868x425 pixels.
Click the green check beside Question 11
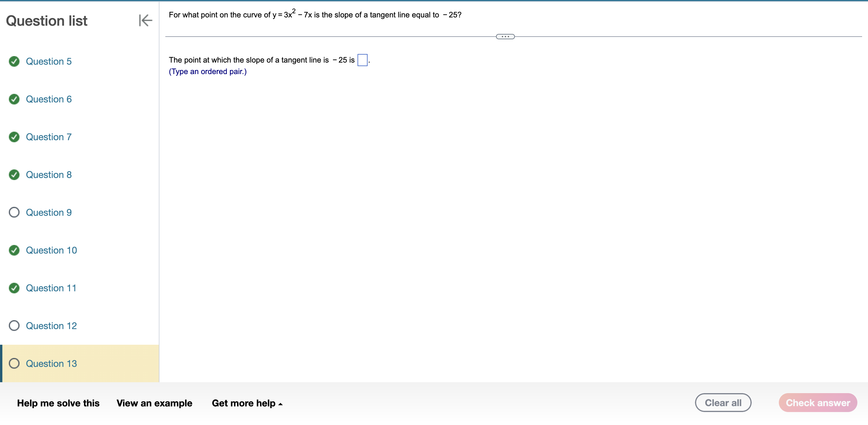[x=14, y=288]
